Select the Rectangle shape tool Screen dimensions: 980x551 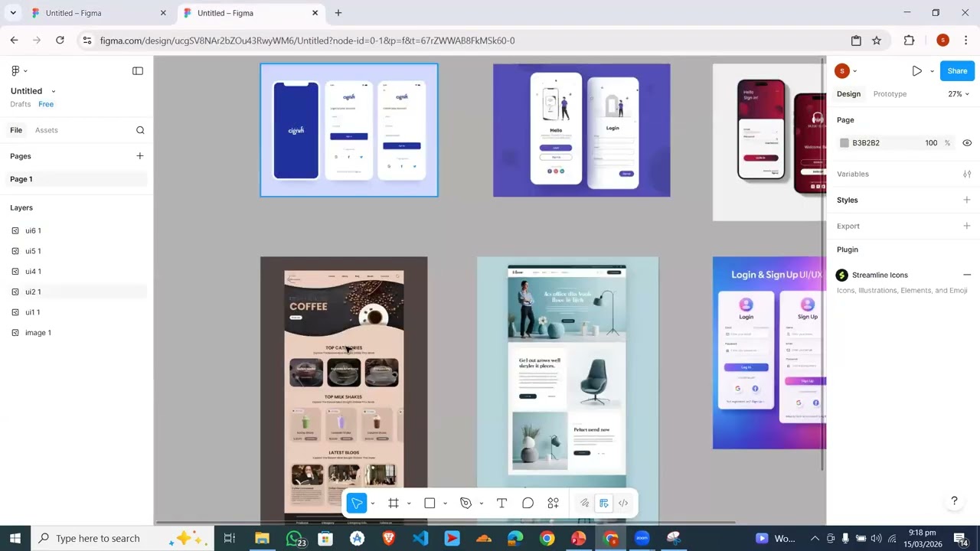(x=430, y=503)
